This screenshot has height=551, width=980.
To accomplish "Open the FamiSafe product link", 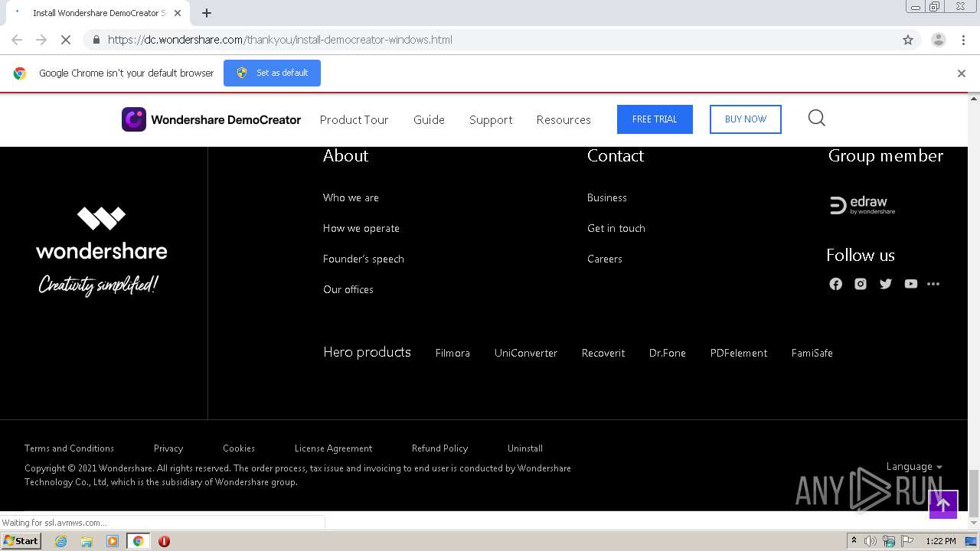I will 812,353.
